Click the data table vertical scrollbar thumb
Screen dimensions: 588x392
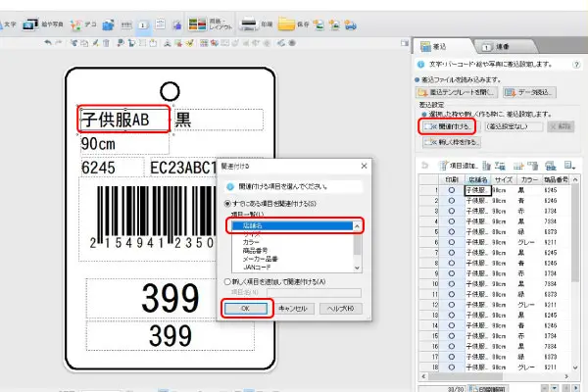click(575, 232)
